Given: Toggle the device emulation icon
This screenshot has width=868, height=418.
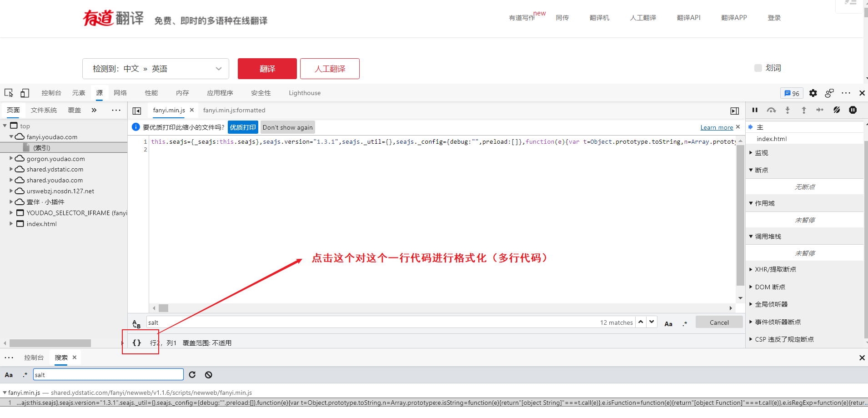Looking at the screenshot, I should tap(25, 93).
